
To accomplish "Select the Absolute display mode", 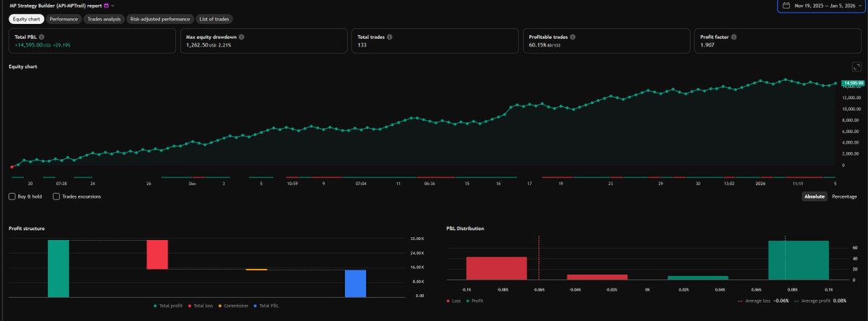I will coord(814,196).
